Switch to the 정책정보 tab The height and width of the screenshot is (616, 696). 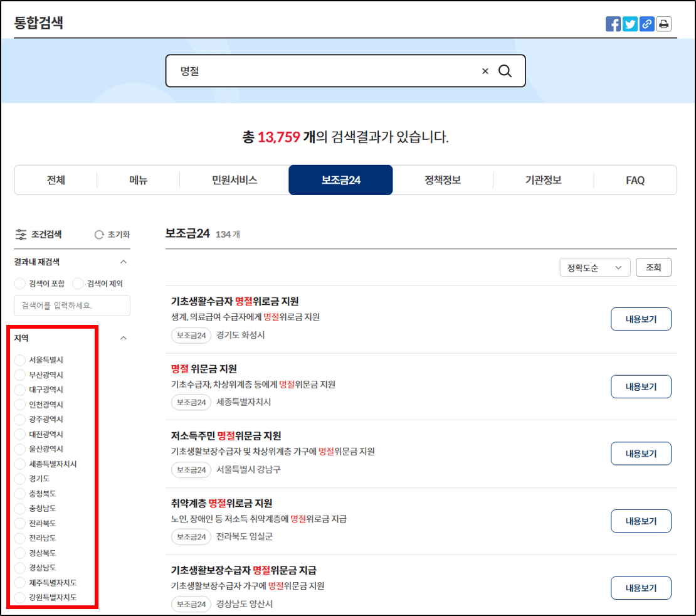(442, 180)
